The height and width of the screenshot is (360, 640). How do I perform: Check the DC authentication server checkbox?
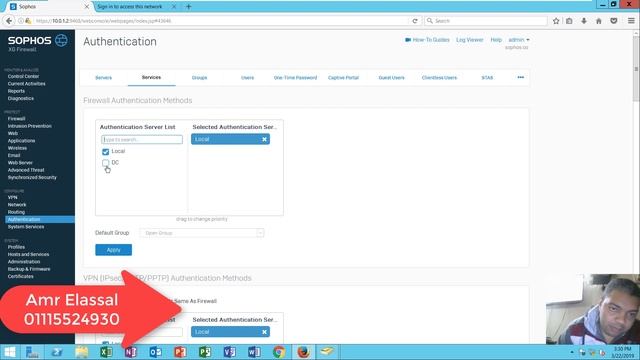pos(105,163)
